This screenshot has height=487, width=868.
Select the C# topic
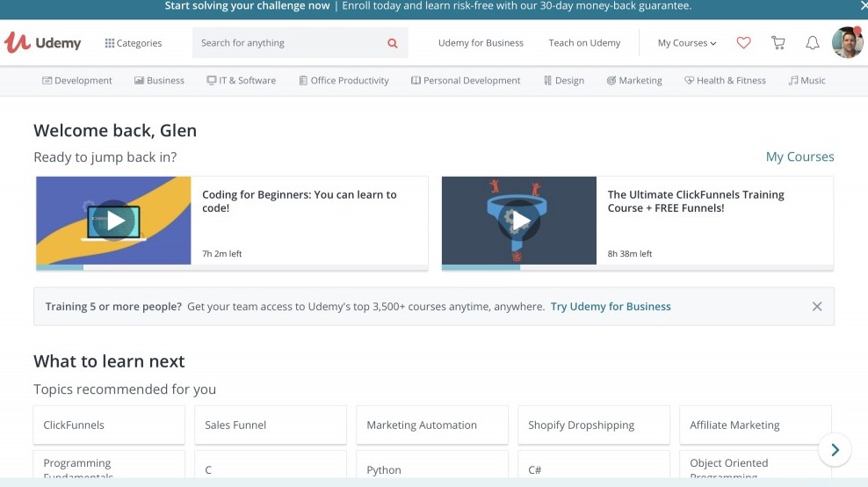(x=594, y=464)
